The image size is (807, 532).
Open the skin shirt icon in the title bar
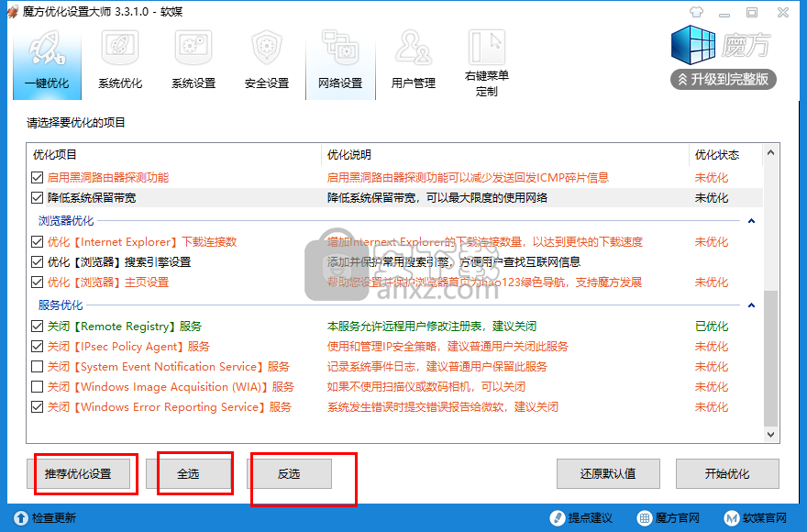[x=696, y=12]
